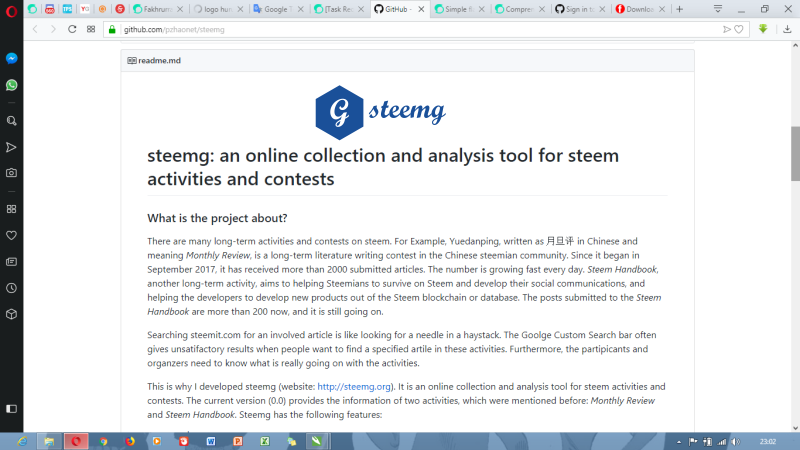Open Firefox from the taskbar
This screenshot has height=450, width=800.
[x=130, y=441]
